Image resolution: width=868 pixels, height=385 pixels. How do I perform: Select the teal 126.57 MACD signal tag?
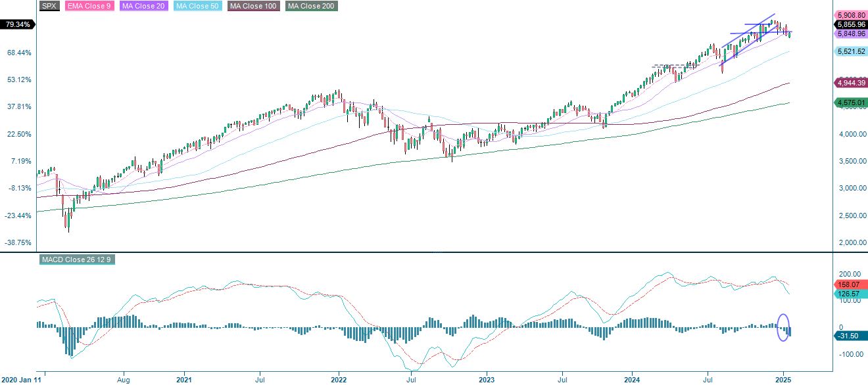point(849,294)
